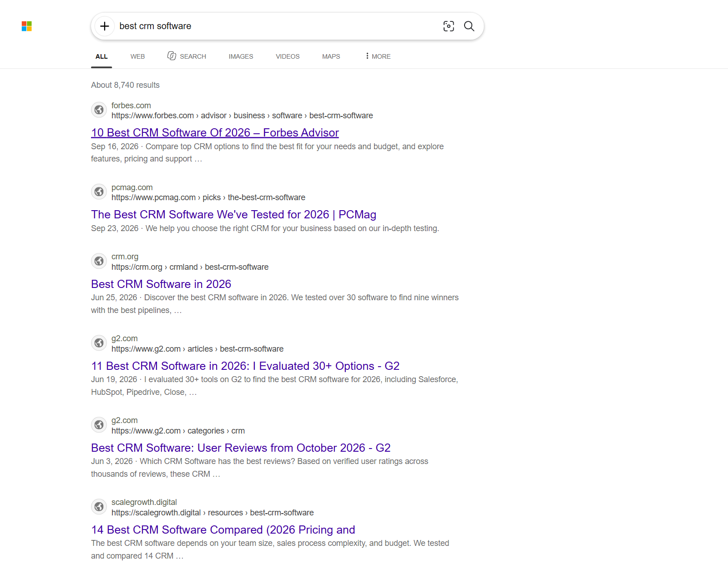
Task: Click the g2.com categories crm URL
Action: [178, 431]
